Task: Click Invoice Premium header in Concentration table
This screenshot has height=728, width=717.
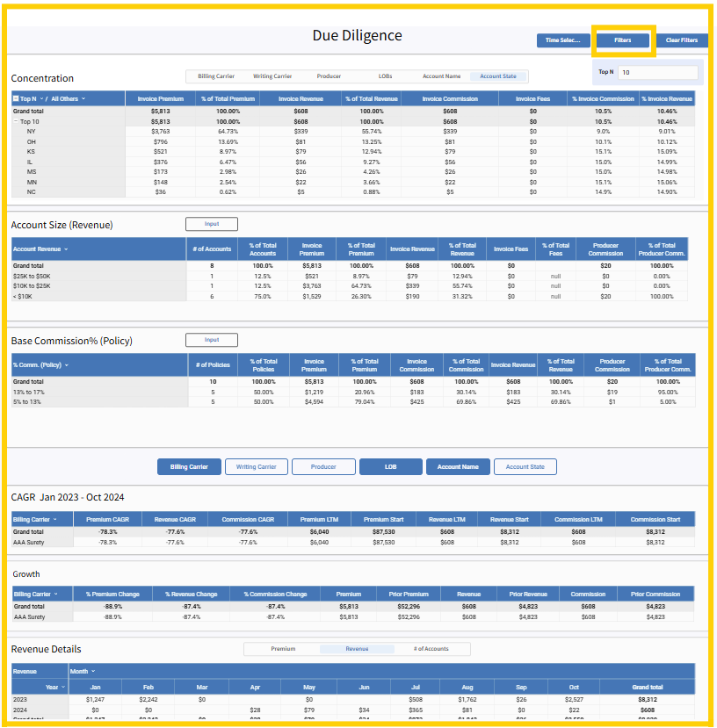Action: click(x=160, y=99)
